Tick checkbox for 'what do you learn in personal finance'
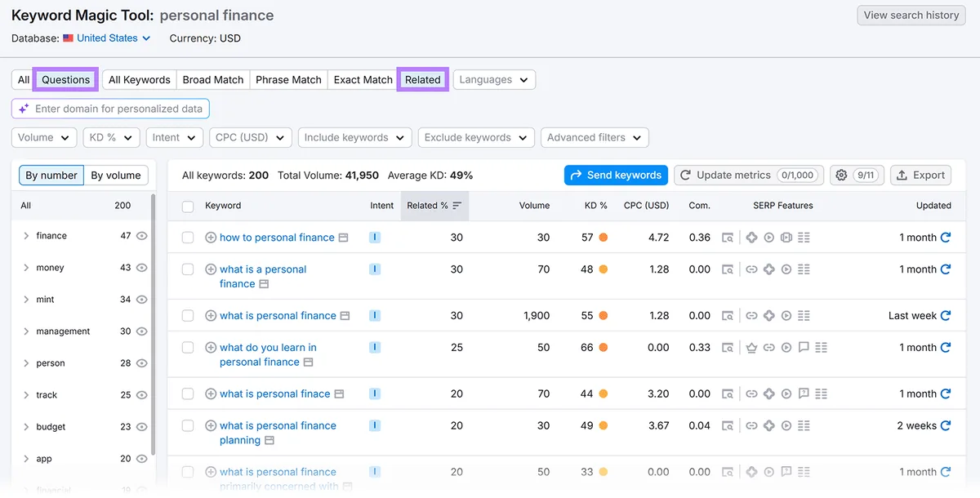Screen dimensions: 980x498 pyautogui.click(x=188, y=348)
